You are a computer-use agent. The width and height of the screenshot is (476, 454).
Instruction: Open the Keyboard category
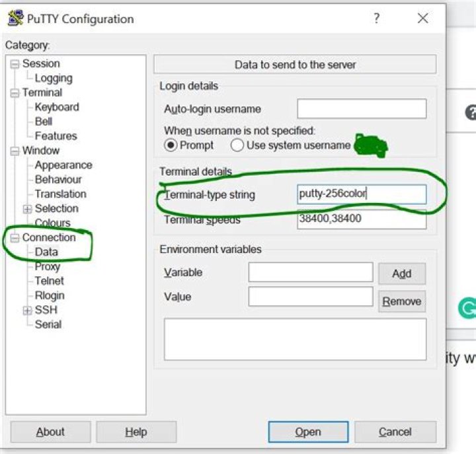pyautogui.click(x=57, y=107)
